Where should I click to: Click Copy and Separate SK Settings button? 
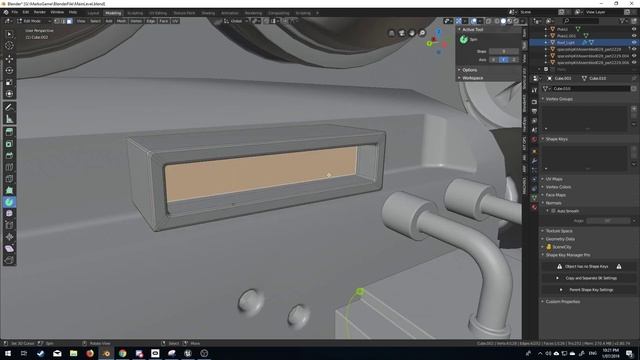pos(589,278)
